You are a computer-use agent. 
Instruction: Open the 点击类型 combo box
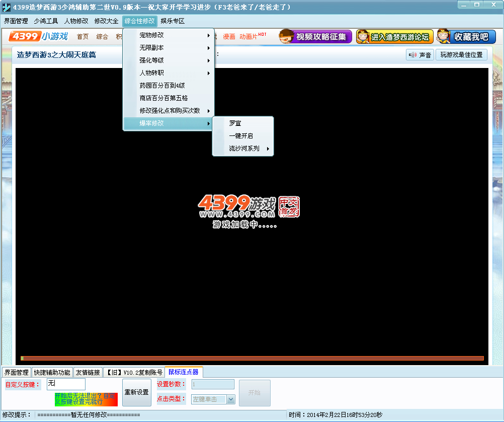(x=213, y=399)
